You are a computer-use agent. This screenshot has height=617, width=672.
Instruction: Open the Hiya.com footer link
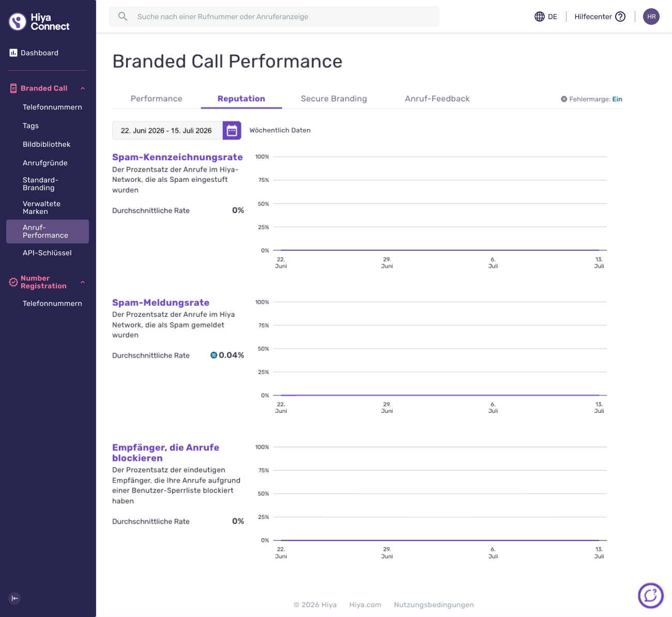point(365,605)
